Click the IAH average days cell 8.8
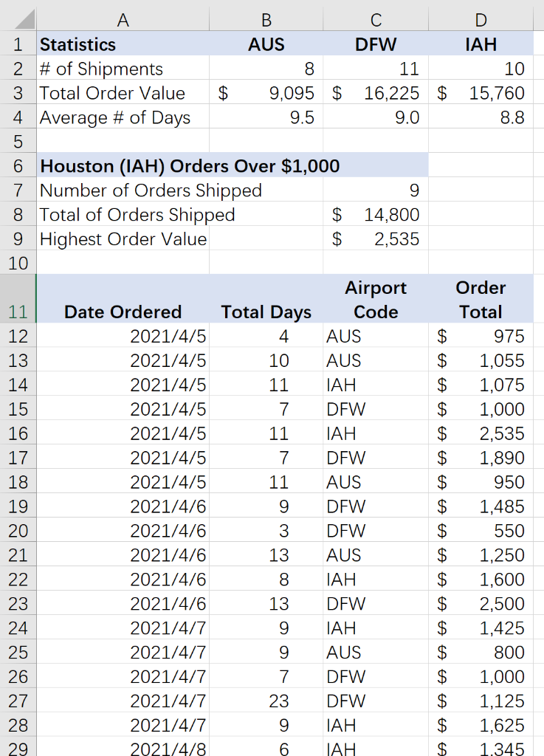 click(x=481, y=117)
